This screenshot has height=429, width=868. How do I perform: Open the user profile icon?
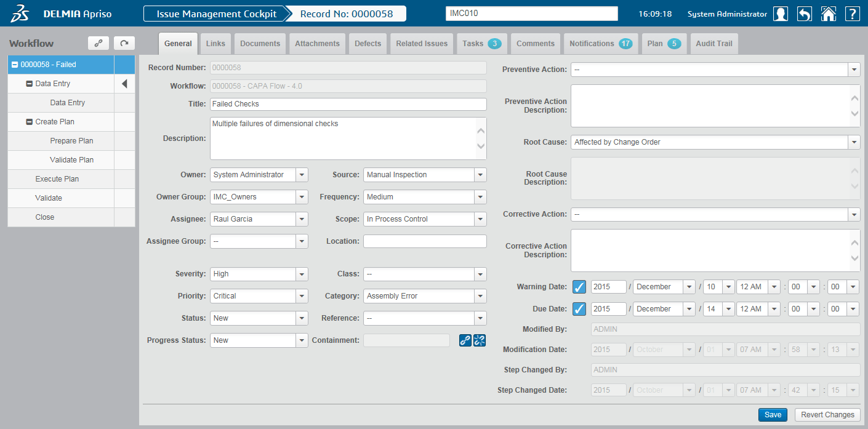pyautogui.click(x=781, y=14)
